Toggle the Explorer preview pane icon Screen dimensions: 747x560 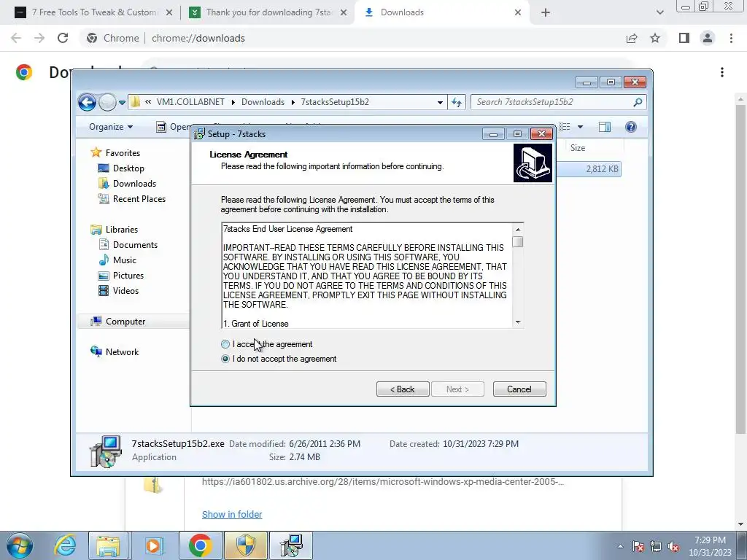tap(605, 127)
